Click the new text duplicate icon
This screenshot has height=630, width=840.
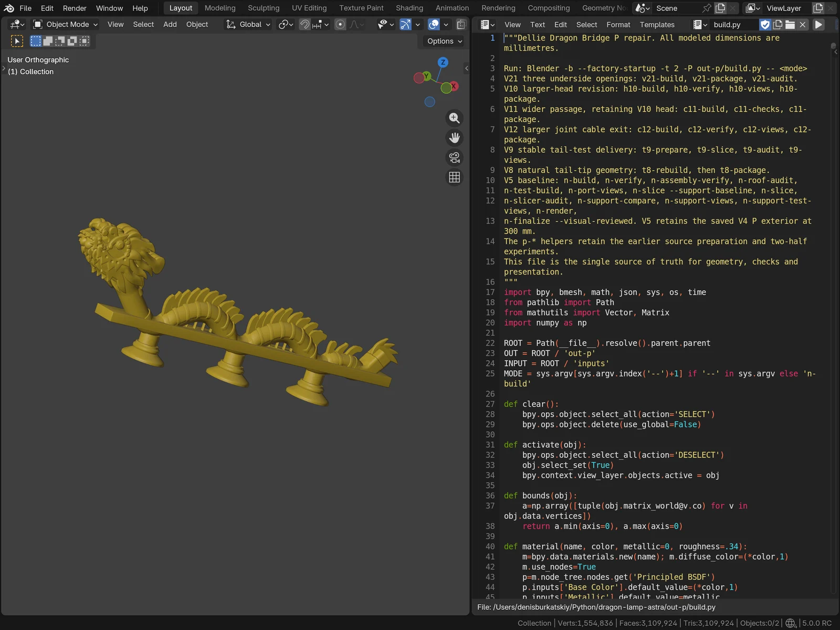click(778, 25)
